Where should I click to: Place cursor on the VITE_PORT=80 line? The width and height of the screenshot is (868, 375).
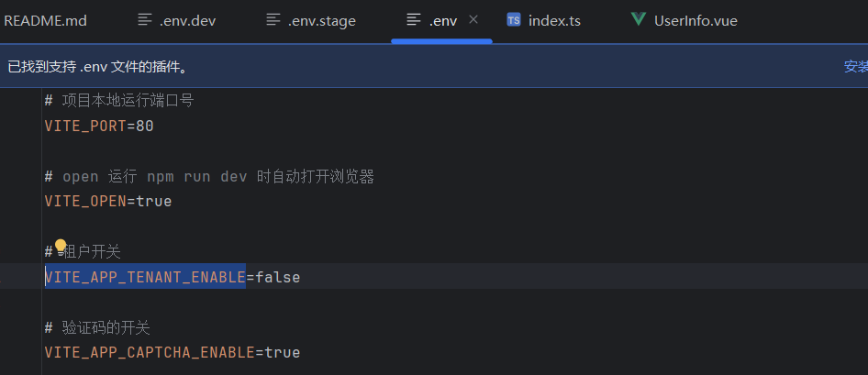pyautogui.click(x=99, y=126)
